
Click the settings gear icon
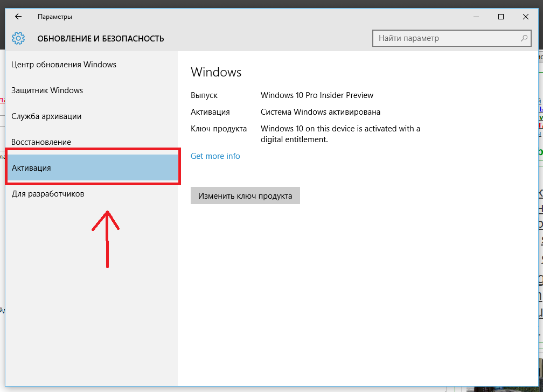point(18,39)
